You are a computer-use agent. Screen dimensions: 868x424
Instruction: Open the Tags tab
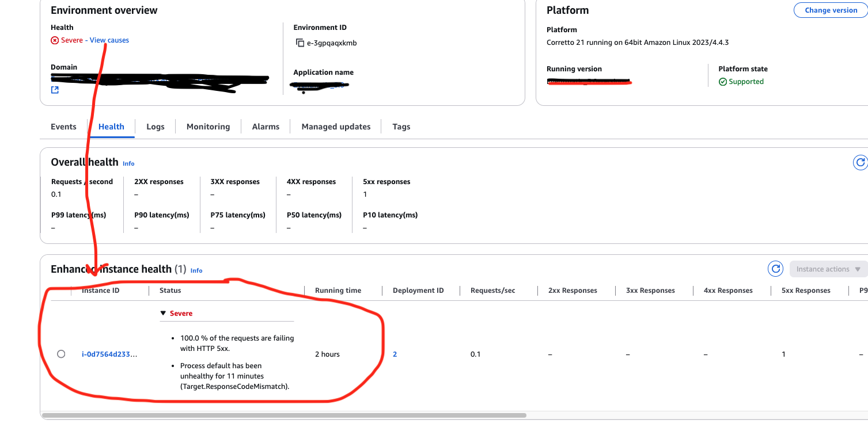click(401, 127)
